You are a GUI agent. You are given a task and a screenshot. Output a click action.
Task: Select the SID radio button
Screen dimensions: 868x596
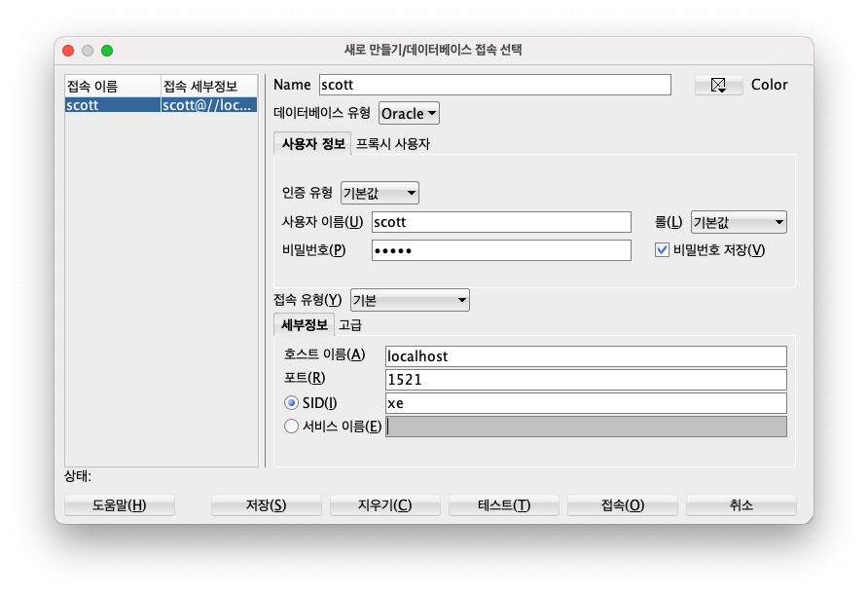(x=291, y=403)
